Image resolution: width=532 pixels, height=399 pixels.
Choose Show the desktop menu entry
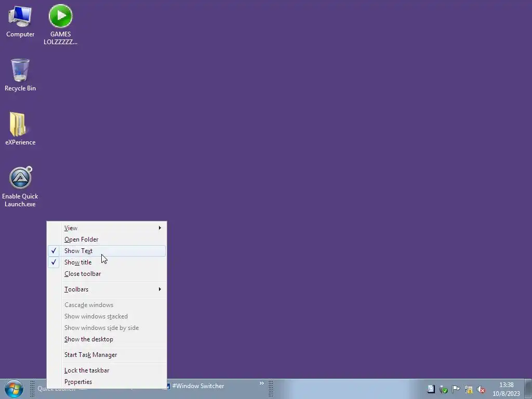click(107, 339)
